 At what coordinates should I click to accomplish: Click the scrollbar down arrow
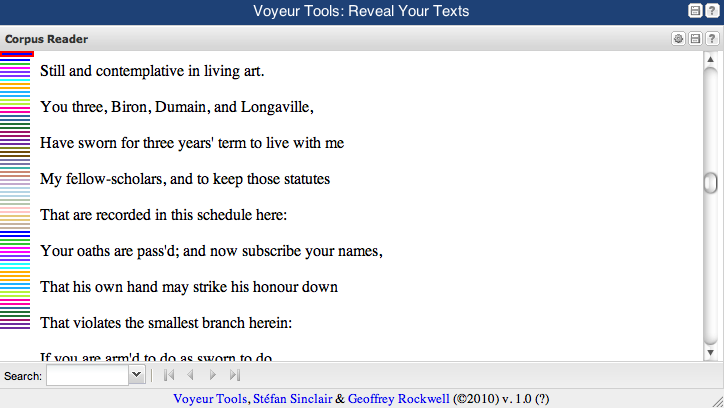[x=711, y=353]
